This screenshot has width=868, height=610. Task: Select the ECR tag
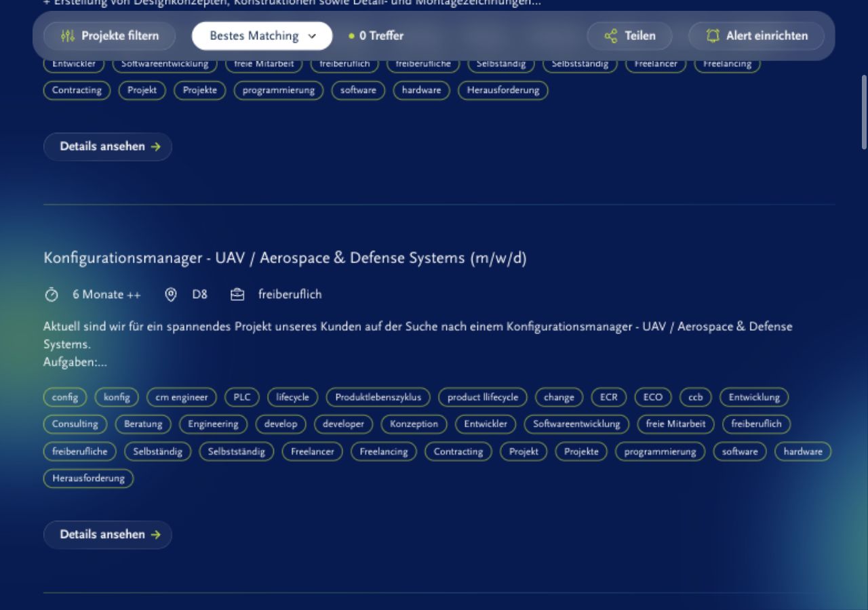[x=609, y=397]
